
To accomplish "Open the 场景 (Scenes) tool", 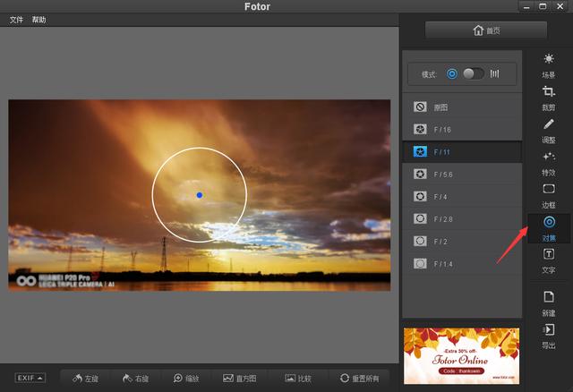I will [x=549, y=64].
